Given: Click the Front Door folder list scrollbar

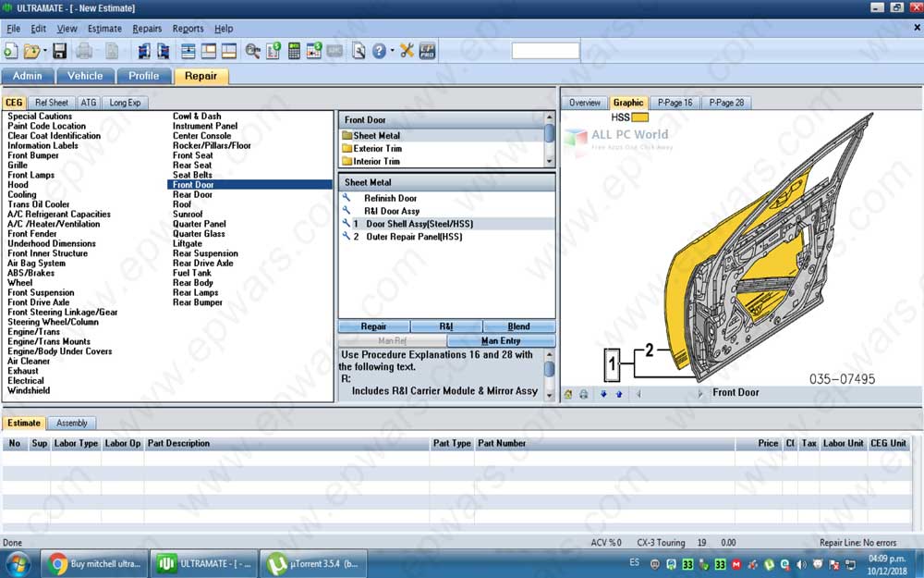Looking at the screenshot, I should [549, 140].
